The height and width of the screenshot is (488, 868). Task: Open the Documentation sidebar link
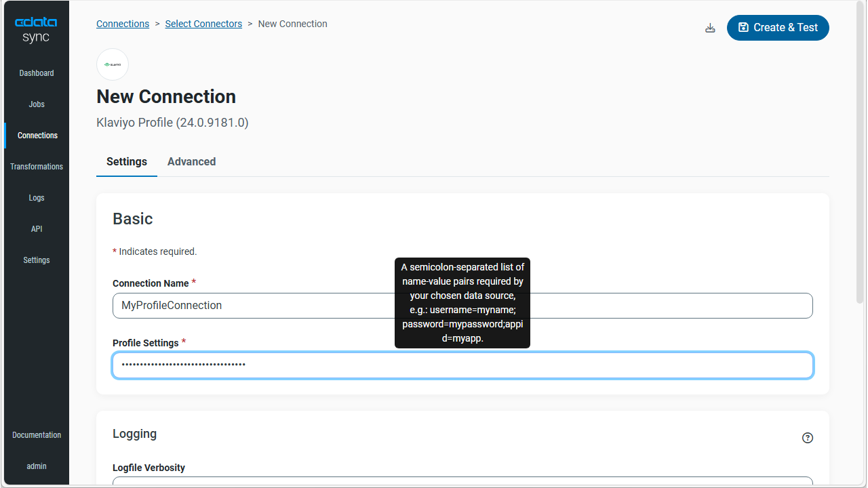pos(37,435)
